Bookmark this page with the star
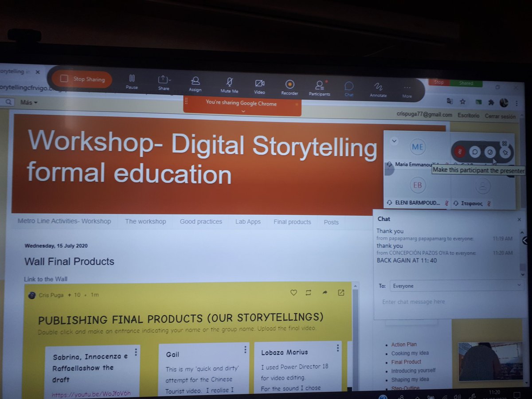This screenshot has height=399, width=532. tap(462, 102)
